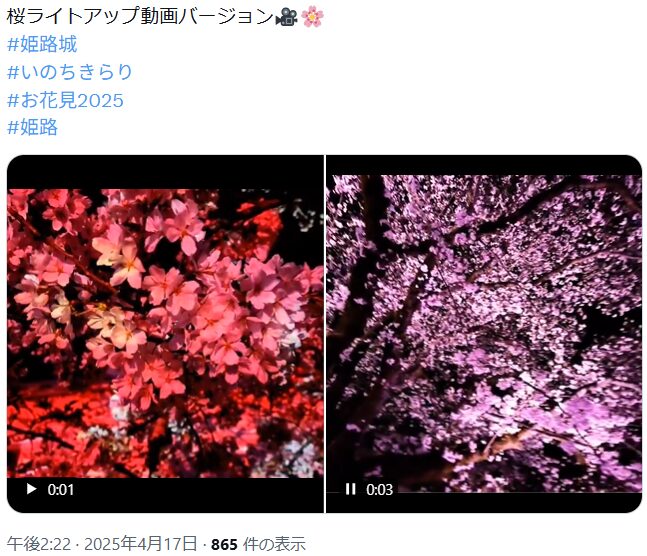Click the 2025年4月17日 date link

141,544
